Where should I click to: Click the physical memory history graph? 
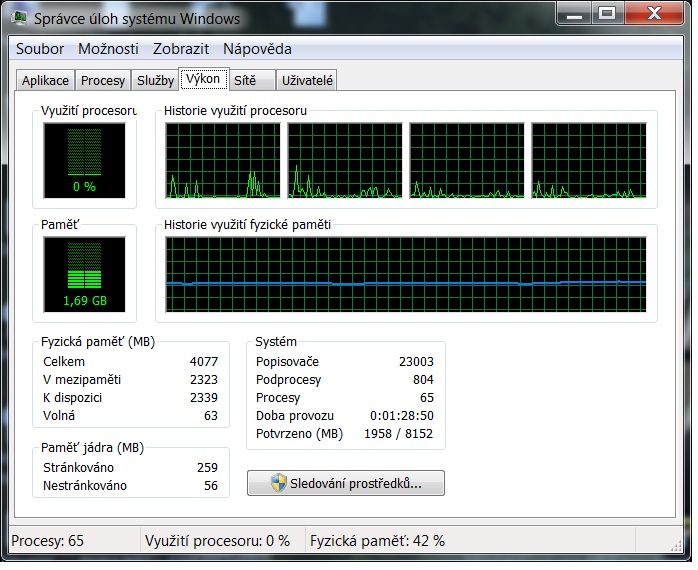406,275
